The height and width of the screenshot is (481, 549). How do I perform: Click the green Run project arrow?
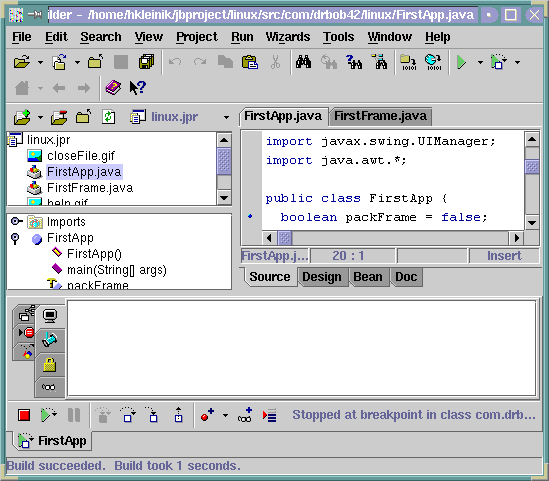pos(461,62)
